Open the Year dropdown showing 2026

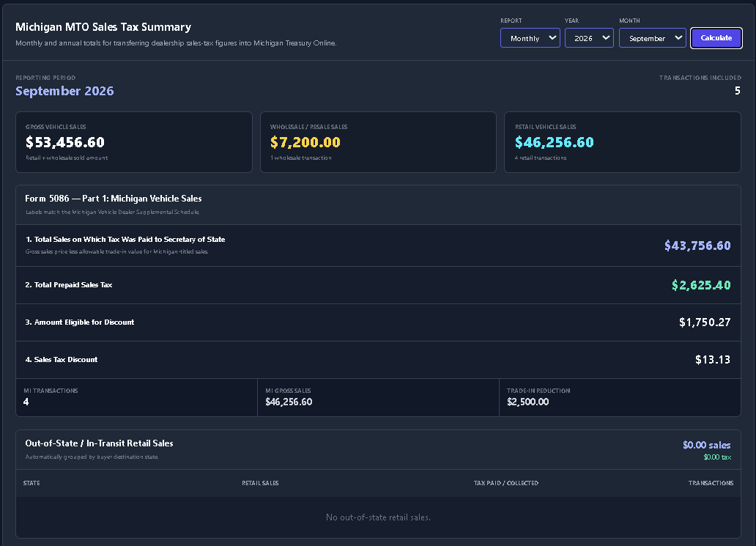click(x=589, y=38)
